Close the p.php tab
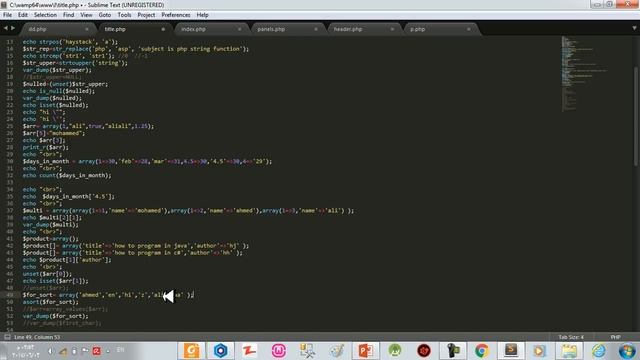 pos(469,29)
